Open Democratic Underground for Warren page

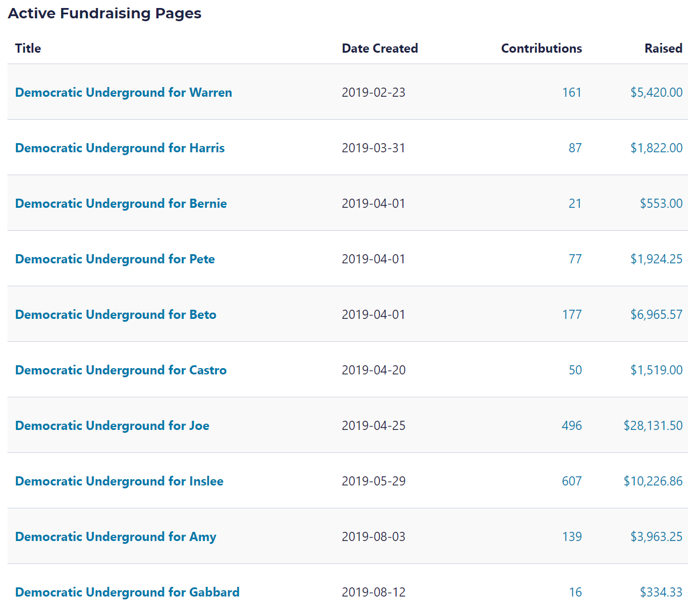124,93
